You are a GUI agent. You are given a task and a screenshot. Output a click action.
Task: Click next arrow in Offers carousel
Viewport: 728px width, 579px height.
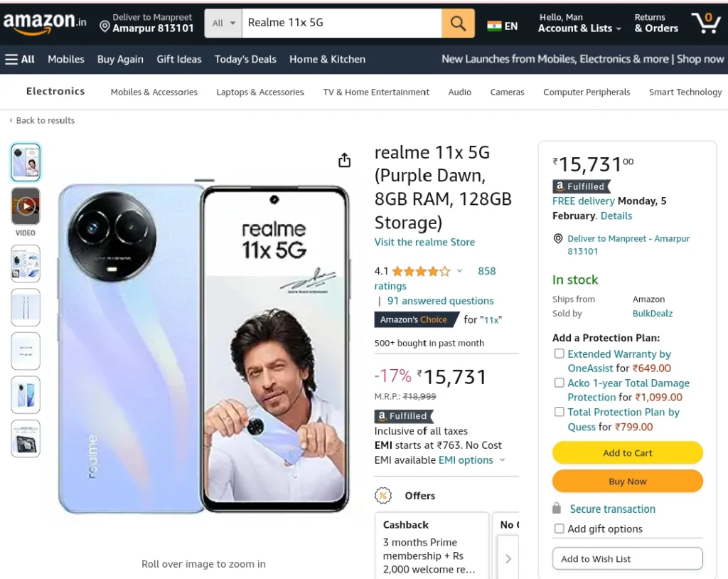[x=508, y=558]
